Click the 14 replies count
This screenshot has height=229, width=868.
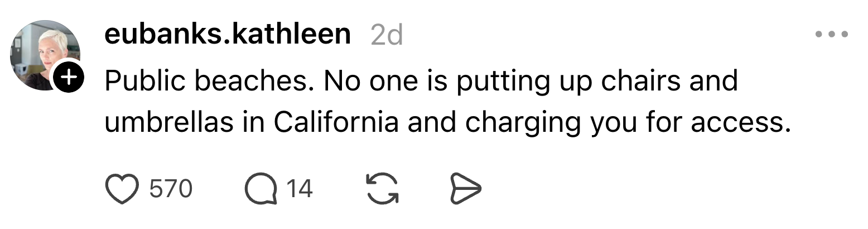300,189
